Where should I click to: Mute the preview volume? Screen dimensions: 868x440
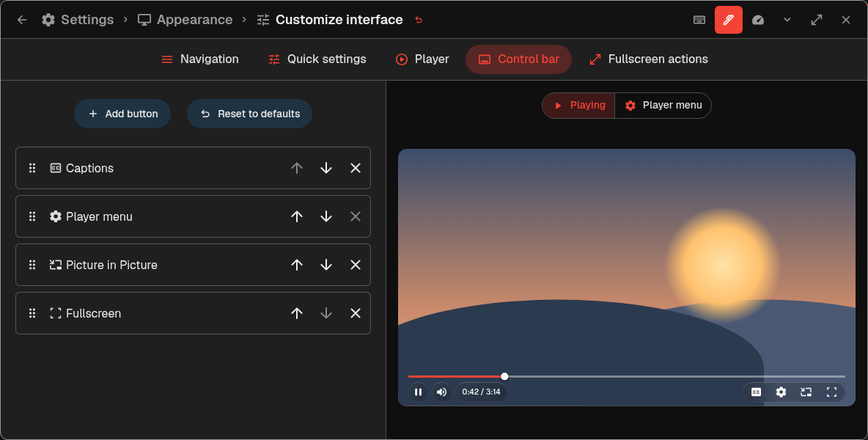coord(441,392)
